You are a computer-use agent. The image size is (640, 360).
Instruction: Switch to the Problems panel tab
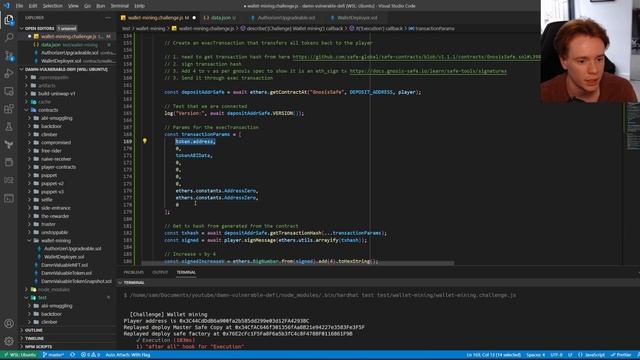(x=133, y=272)
